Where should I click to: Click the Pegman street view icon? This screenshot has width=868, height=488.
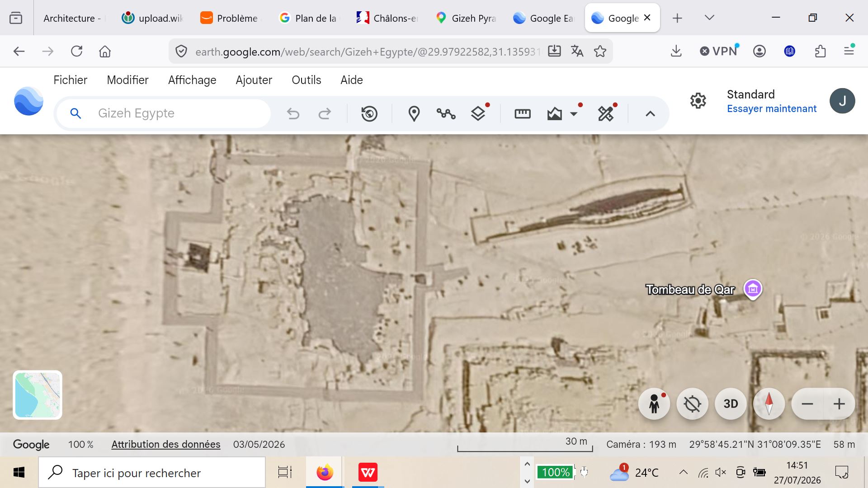tap(654, 404)
